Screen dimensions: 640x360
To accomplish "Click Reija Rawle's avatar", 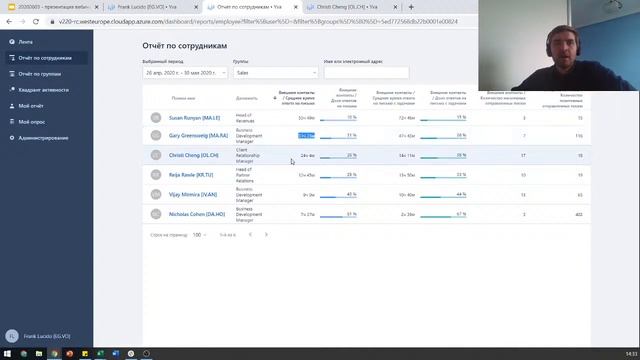I will coord(156,175).
